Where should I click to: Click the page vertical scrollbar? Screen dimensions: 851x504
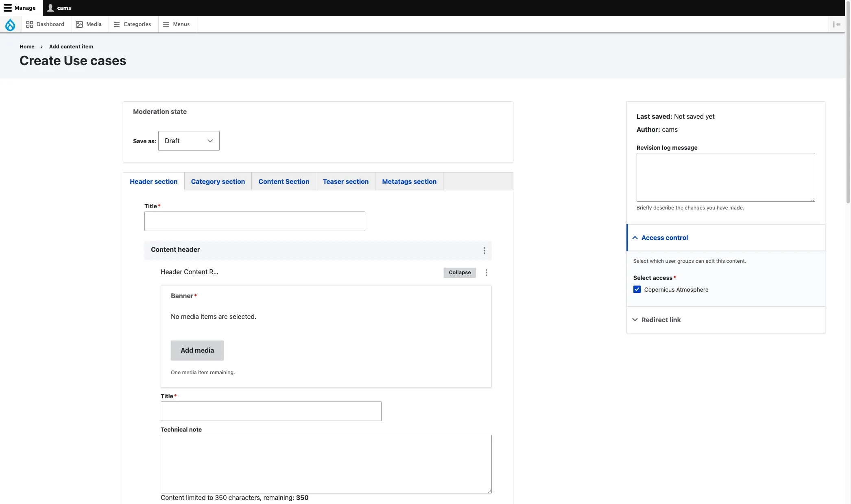(x=848, y=102)
